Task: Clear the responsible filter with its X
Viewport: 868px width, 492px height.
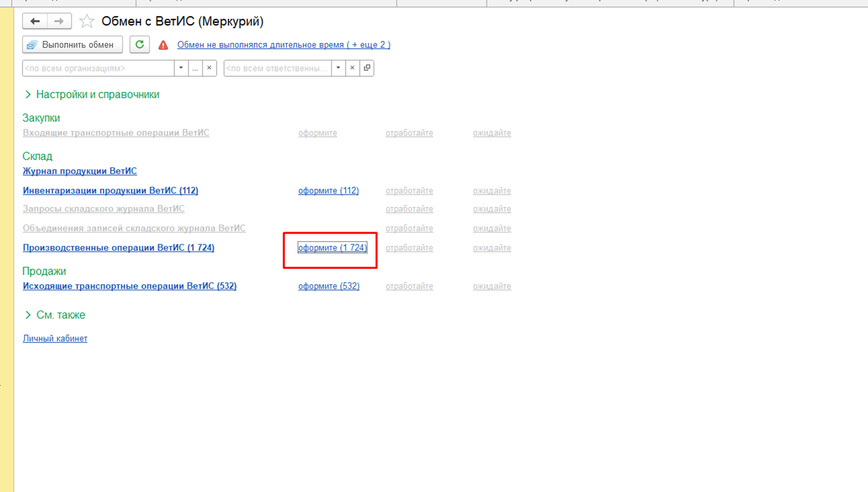Action: tap(352, 68)
